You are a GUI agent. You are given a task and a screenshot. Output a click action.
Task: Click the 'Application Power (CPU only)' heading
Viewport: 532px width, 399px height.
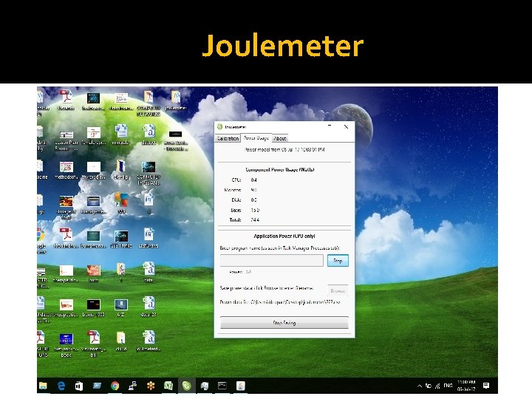284,236
